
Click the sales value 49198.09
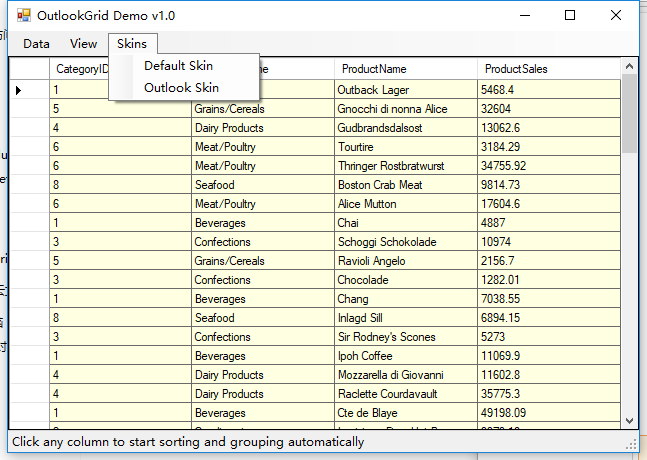pos(549,412)
